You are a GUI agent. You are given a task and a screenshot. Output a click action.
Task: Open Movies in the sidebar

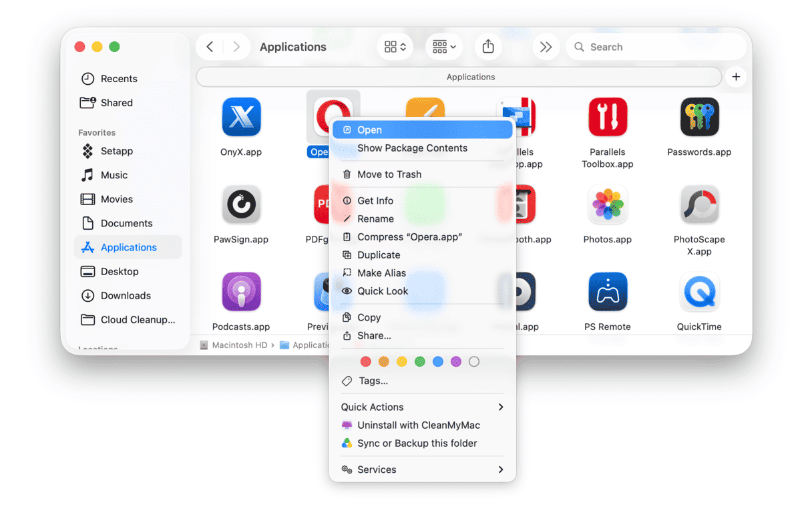(128, 199)
